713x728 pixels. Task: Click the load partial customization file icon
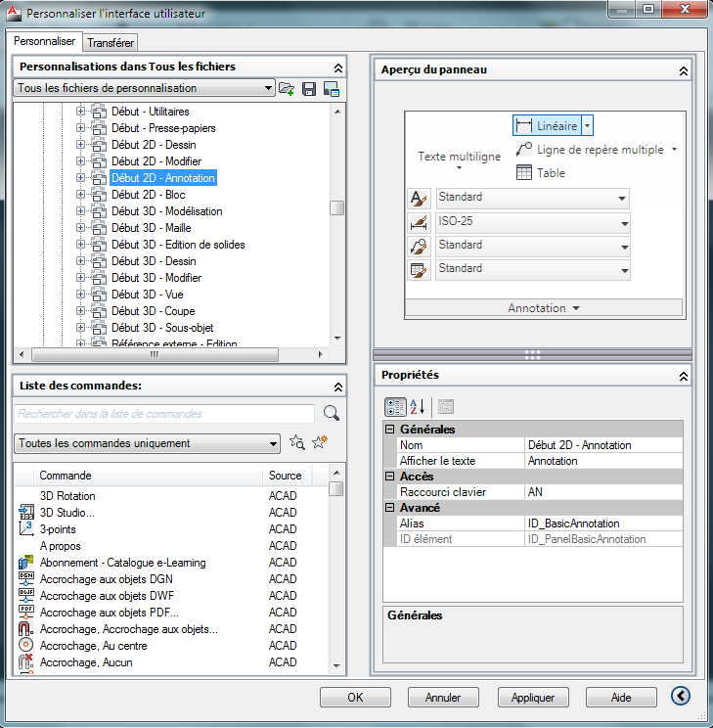pos(287,89)
